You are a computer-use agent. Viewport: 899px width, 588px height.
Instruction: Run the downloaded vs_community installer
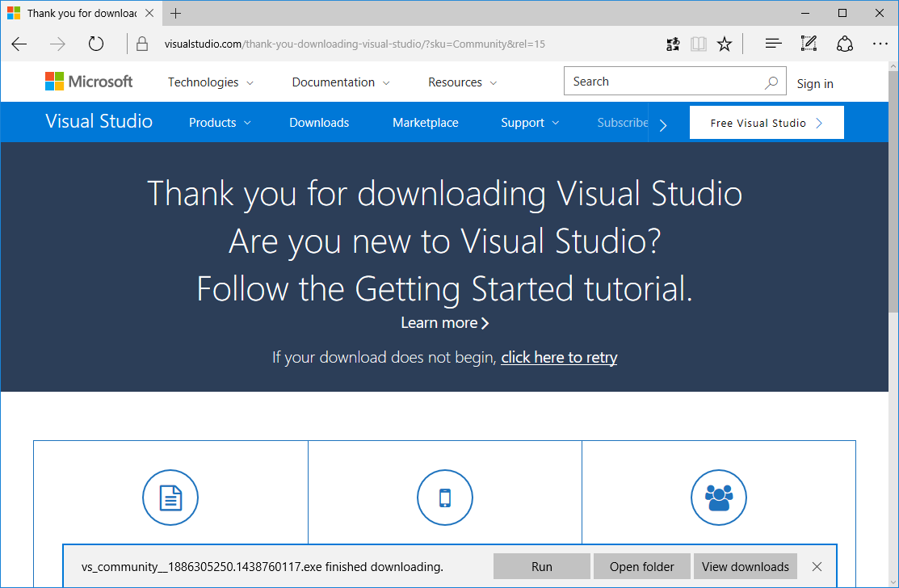point(542,567)
